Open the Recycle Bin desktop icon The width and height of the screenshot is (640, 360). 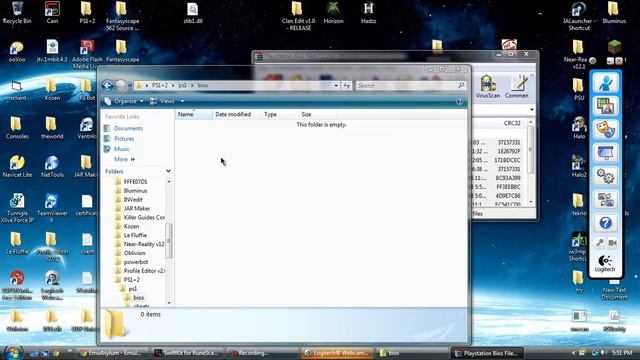click(17, 12)
